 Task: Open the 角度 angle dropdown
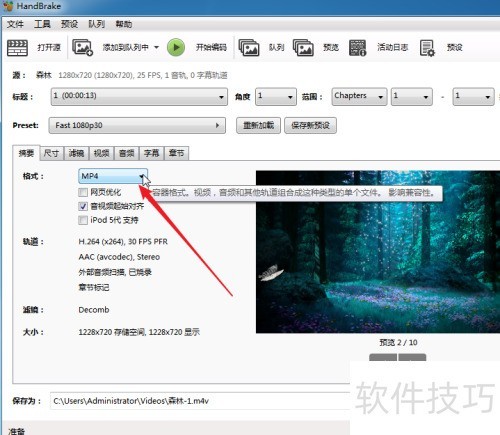[276, 97]
